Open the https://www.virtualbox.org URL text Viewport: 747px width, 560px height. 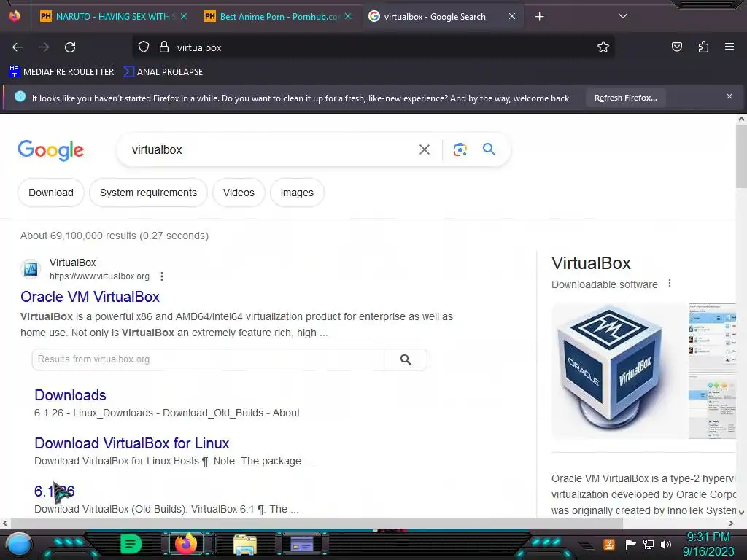pyautogui.click(x=99, y=276)
